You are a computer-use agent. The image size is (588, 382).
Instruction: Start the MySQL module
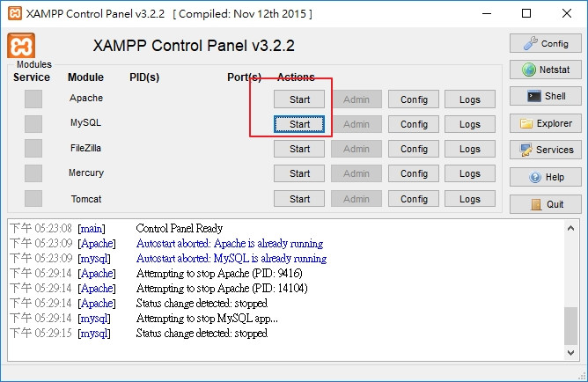point(299,124)
